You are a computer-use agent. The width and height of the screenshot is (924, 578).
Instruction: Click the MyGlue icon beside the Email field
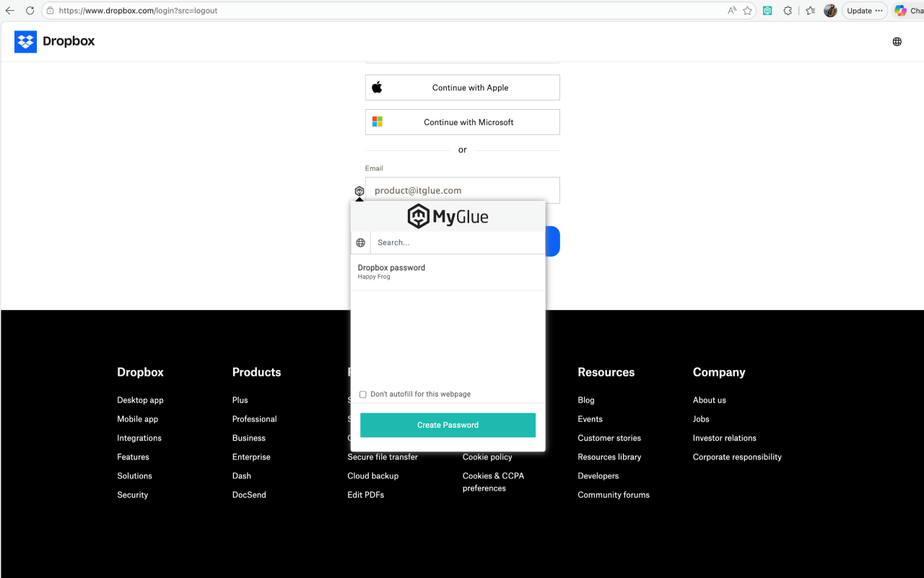pos(359,191)
